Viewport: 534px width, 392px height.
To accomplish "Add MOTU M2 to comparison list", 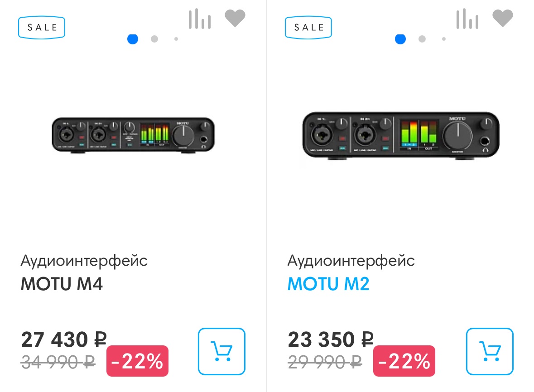I will 467,19.
